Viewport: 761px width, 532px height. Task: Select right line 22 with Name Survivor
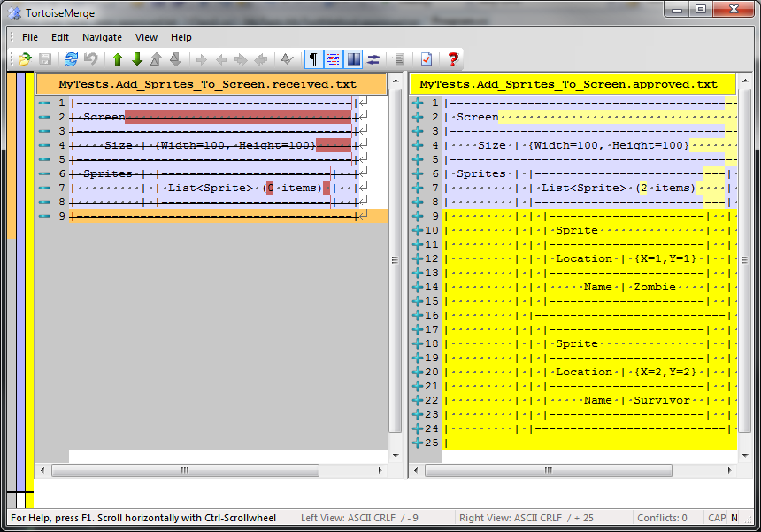[x=589, y=400]
